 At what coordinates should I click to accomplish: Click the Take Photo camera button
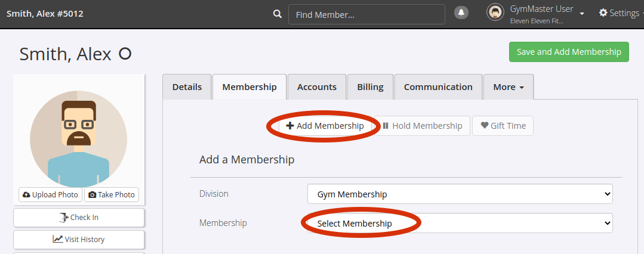pos(112,194)
